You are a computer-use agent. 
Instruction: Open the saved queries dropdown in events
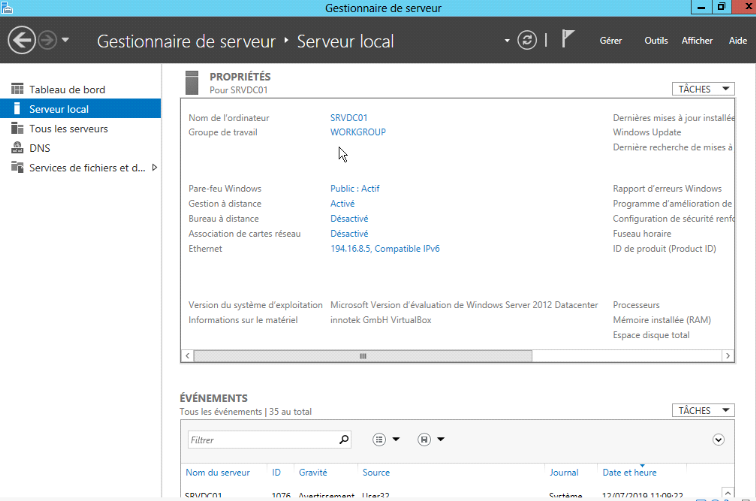click(x=431, y=439)
